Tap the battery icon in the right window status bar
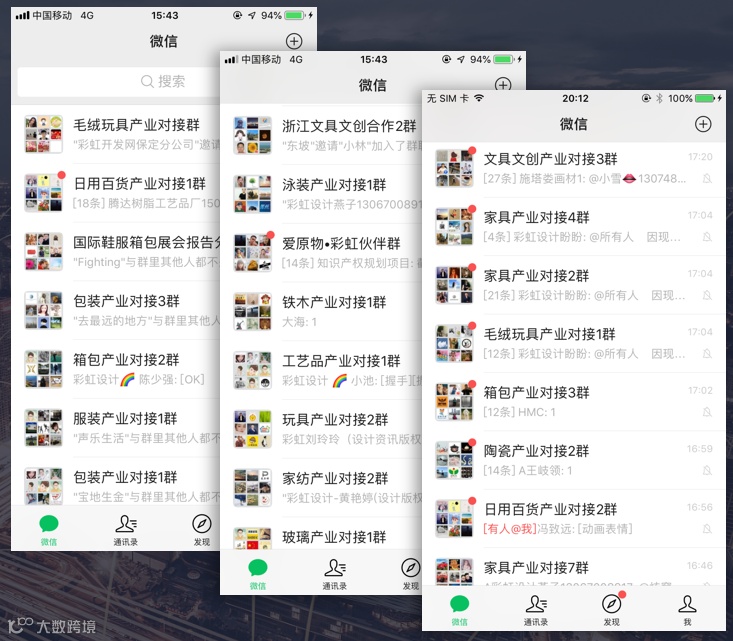 (705, 98)
